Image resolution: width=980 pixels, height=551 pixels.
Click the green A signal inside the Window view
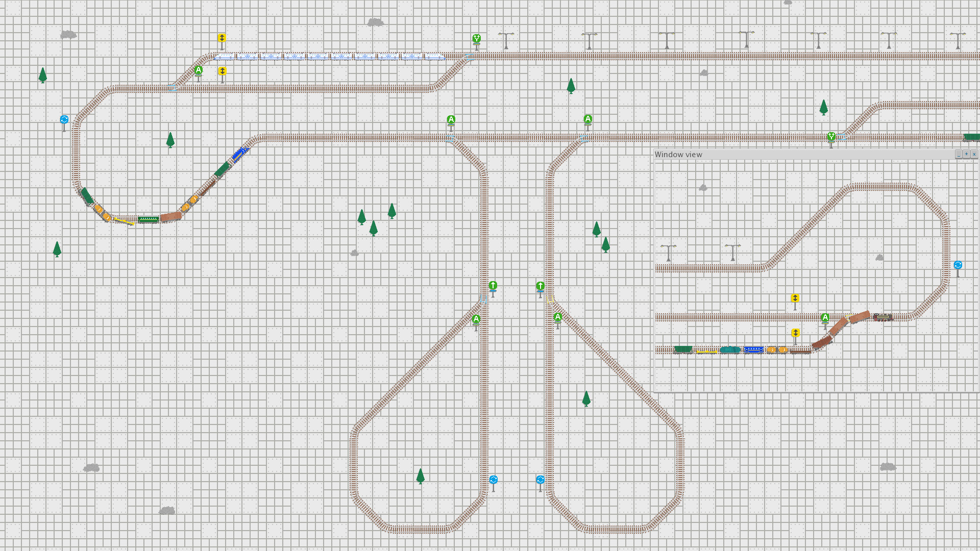click(825, 318)
